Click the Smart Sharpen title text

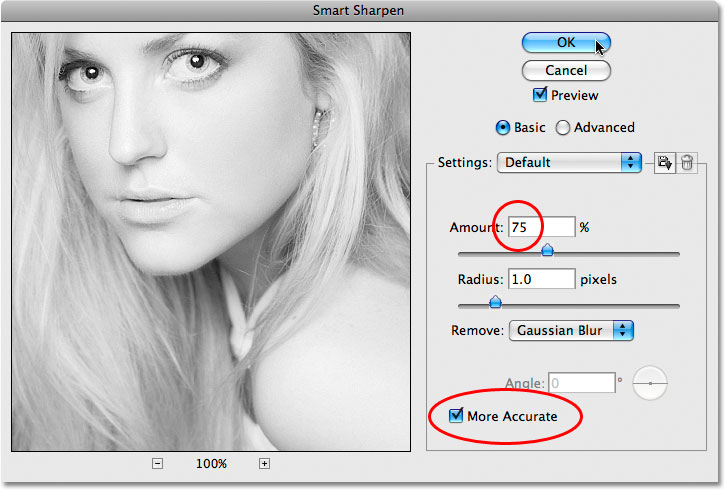point(358,10)
